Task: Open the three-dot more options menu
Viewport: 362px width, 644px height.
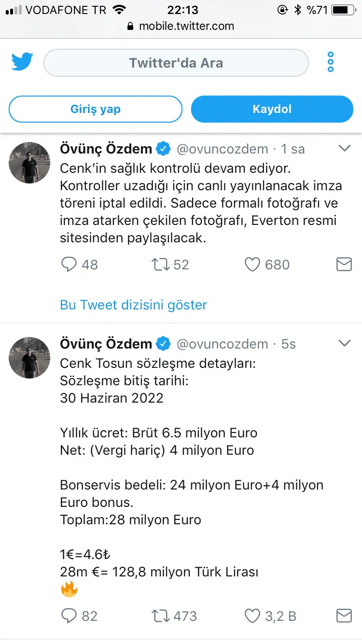Action: (331, 62)
